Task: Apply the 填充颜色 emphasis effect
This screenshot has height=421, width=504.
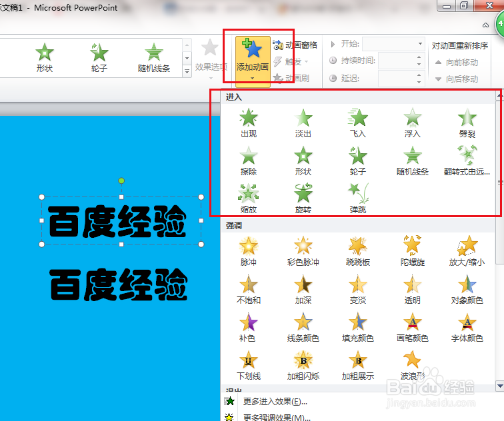Action: point(358,327)
